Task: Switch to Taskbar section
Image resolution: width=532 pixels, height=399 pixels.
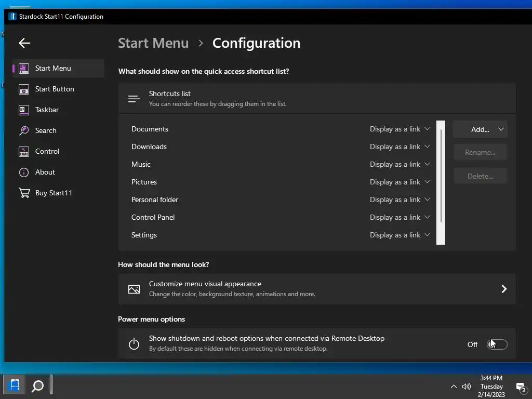Action: click(58, 110)
